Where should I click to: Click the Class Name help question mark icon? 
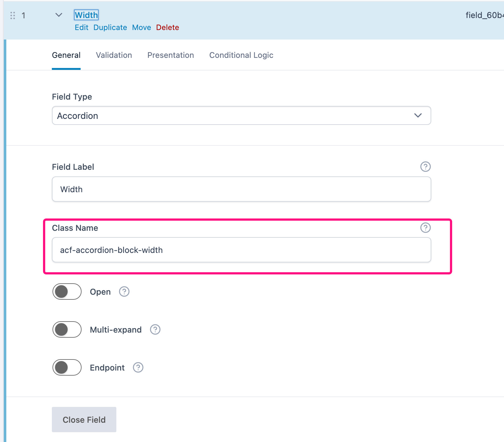(x=425, y=227)
